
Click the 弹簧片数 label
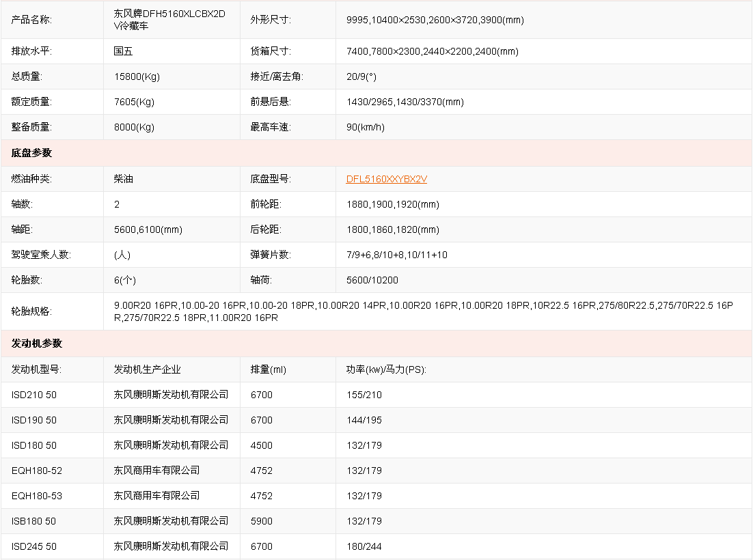[x=271, y=255]
